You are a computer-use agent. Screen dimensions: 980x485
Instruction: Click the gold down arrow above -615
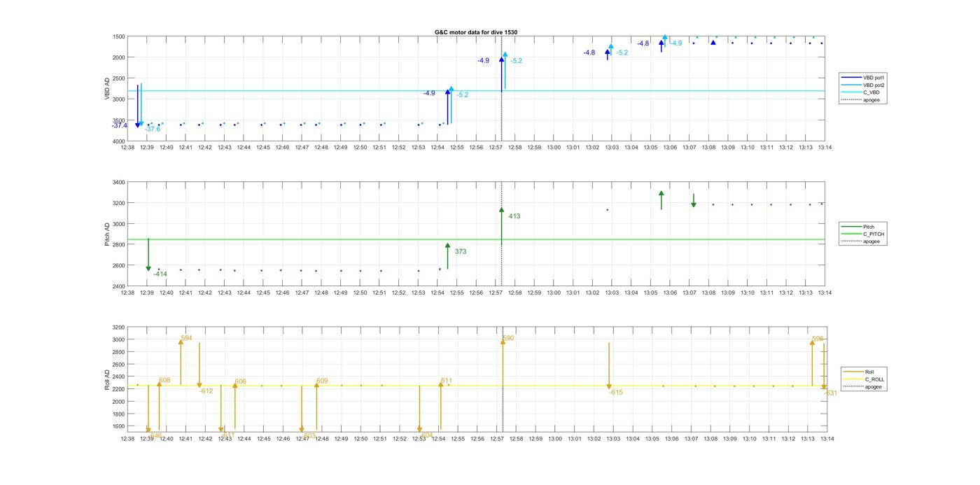point(609,365)
